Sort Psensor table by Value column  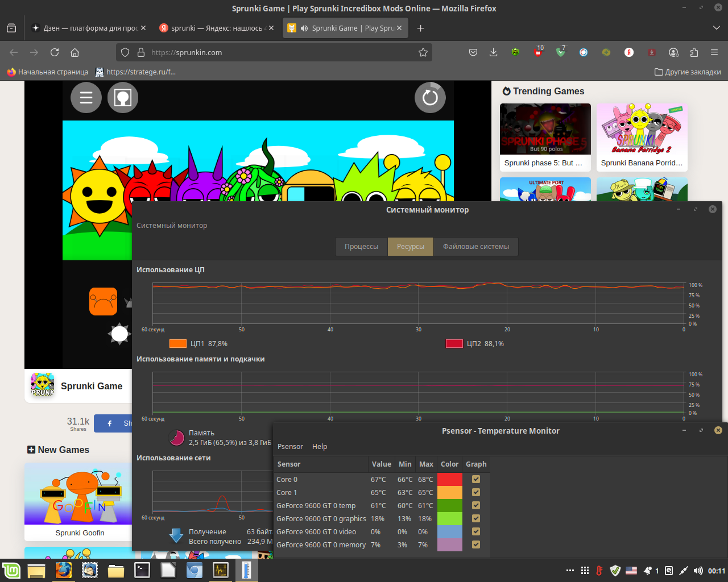click(381, 464)
